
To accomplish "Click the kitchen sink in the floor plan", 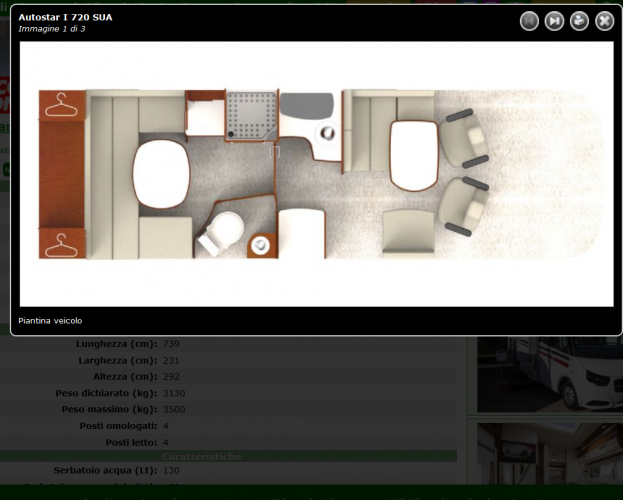I will (327, 136).
